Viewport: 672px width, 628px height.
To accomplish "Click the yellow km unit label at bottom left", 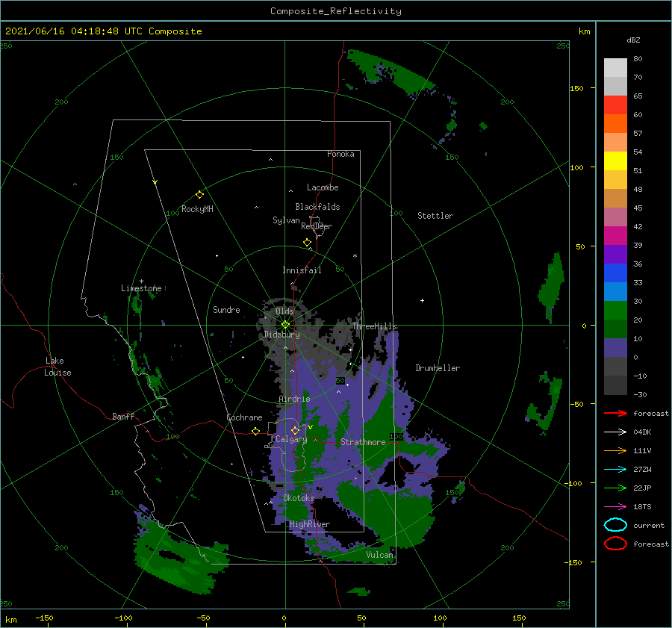I will tap(11, 620).
